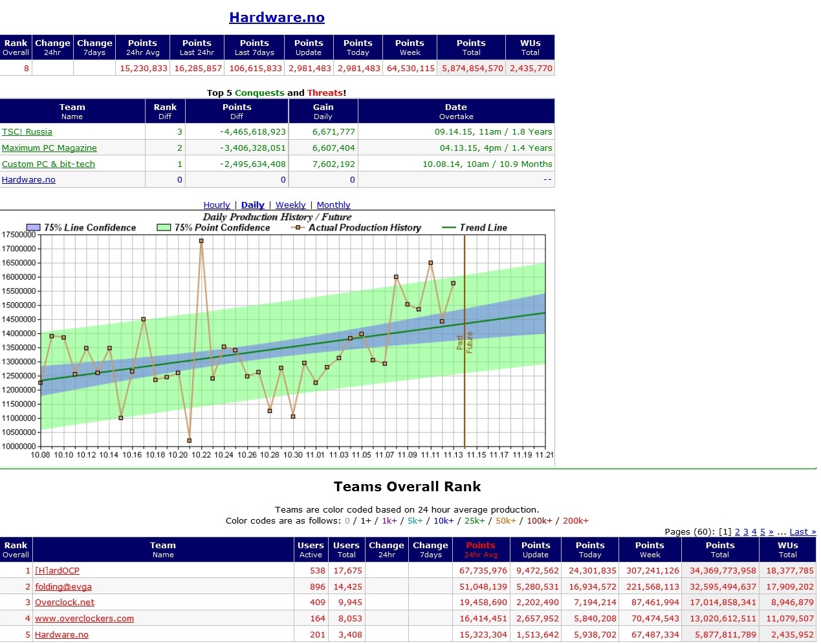
Task: Open Custom PC & bit-tech team link
Action: pos(49,164)
